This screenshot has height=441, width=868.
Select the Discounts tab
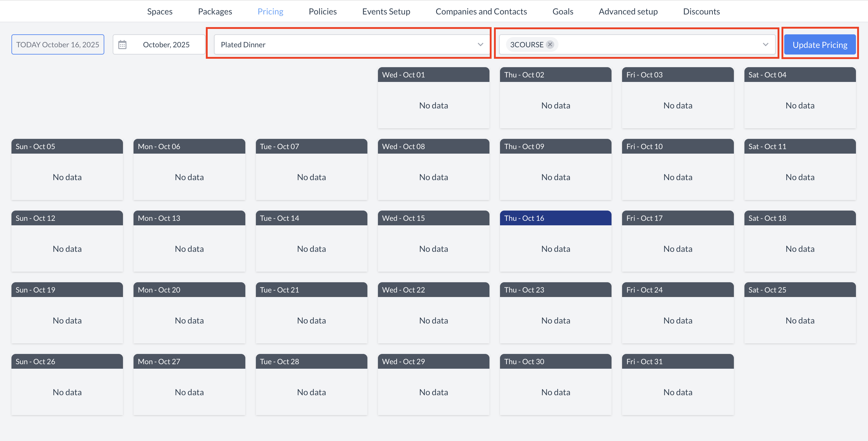701,11
